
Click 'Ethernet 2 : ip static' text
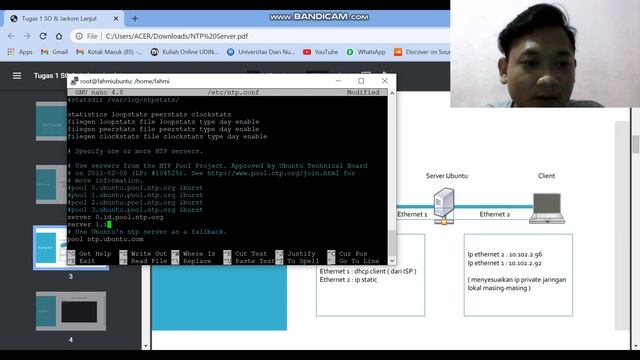(x=348, y=280)
